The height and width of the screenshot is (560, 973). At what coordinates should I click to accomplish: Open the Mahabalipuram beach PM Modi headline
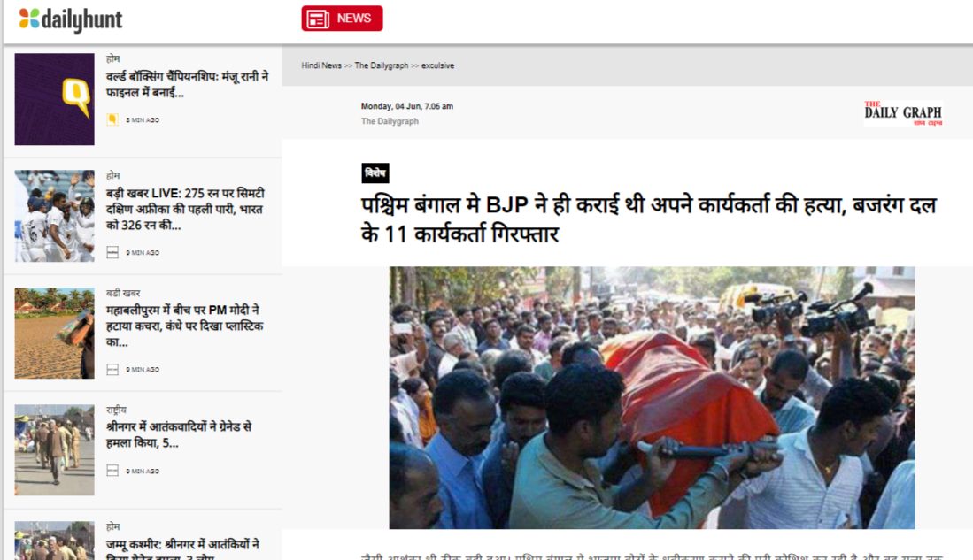coord(184,326)
